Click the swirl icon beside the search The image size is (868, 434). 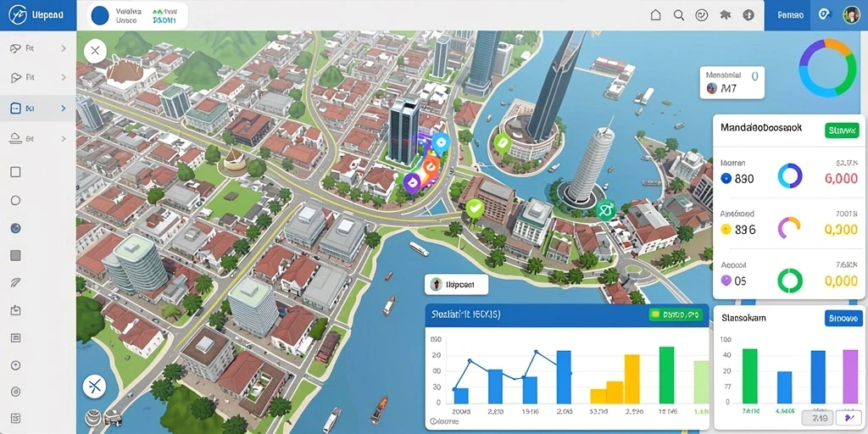(x=702, y=15)
